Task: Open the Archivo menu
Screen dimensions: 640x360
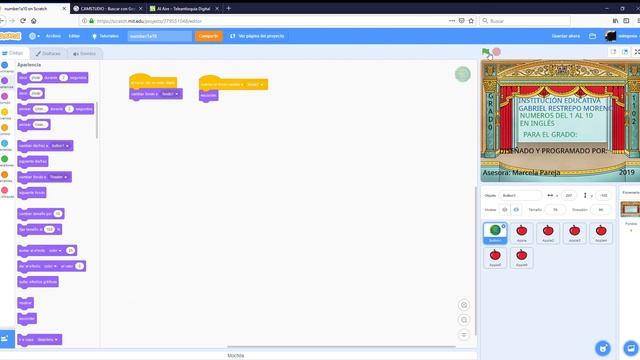Action: (53, 36)
